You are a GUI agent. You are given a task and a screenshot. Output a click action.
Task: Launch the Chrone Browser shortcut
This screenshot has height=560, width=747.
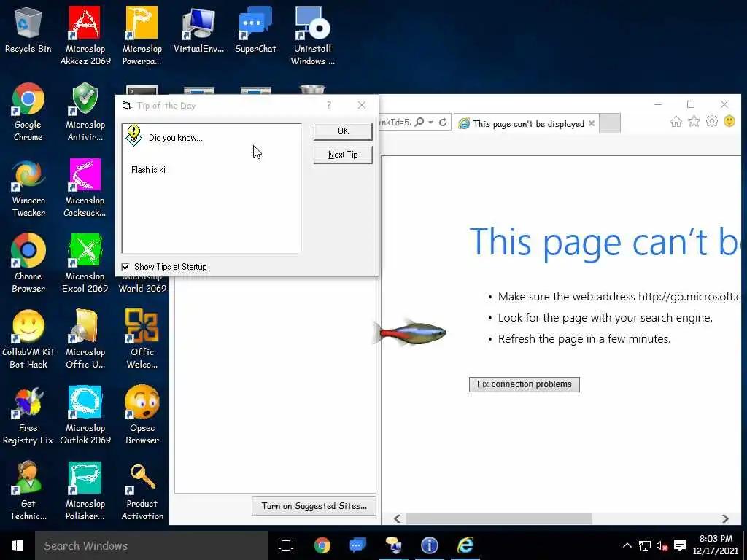[28, 263]
